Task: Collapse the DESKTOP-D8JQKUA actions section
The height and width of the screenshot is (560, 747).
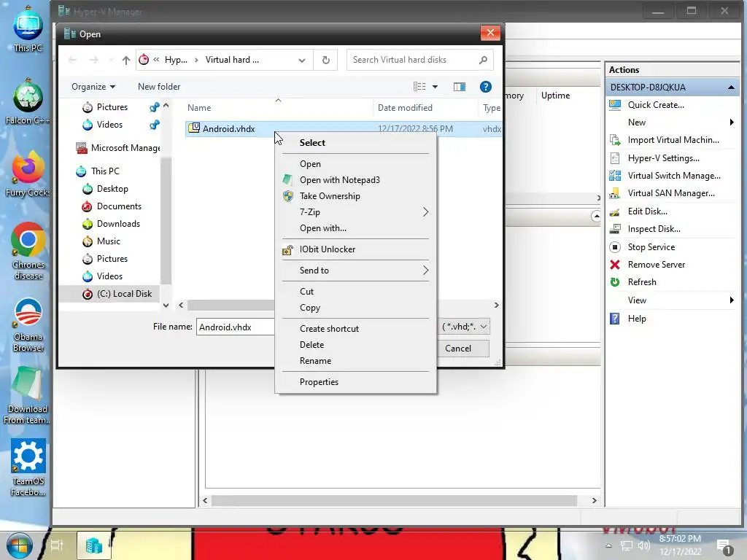Action: pos(731,87)
